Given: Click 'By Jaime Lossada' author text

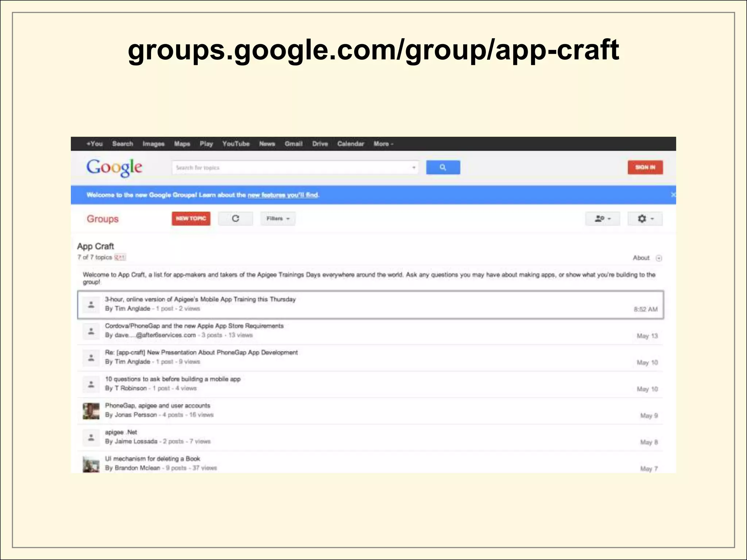Looking at the screenshot, I should click(131, 442).
